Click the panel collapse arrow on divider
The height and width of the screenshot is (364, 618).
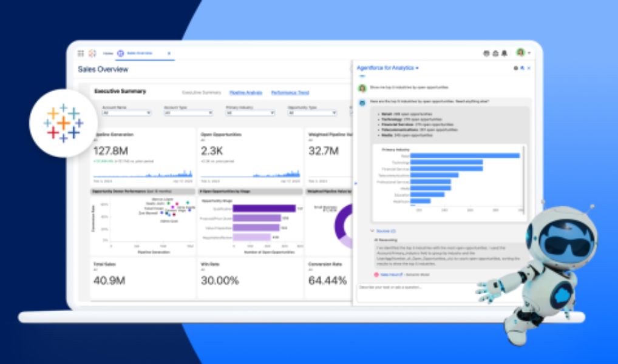pos(356,183)
